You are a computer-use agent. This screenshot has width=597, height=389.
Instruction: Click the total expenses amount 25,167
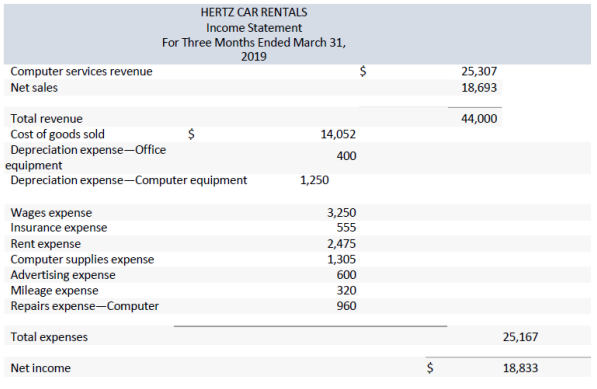(520, 337)
